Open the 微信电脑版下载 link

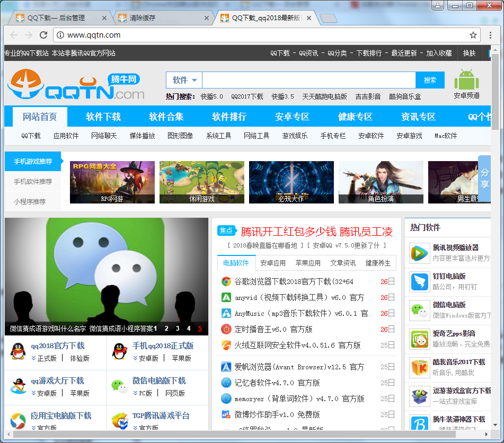tap(159, 380)
